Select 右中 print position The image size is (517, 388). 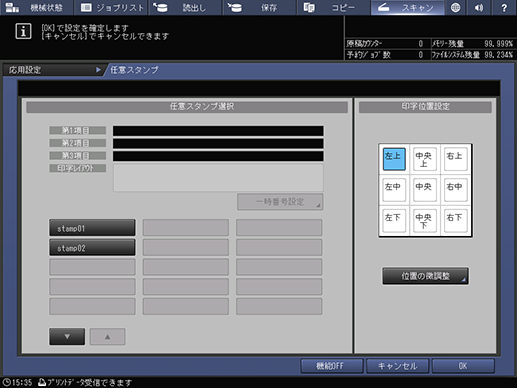pos(455,190)
